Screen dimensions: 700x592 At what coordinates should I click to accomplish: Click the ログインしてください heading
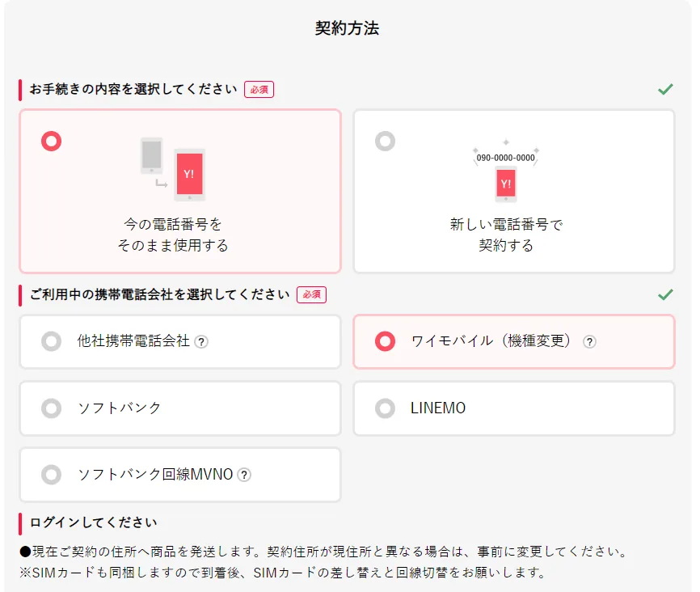point(93,522)
